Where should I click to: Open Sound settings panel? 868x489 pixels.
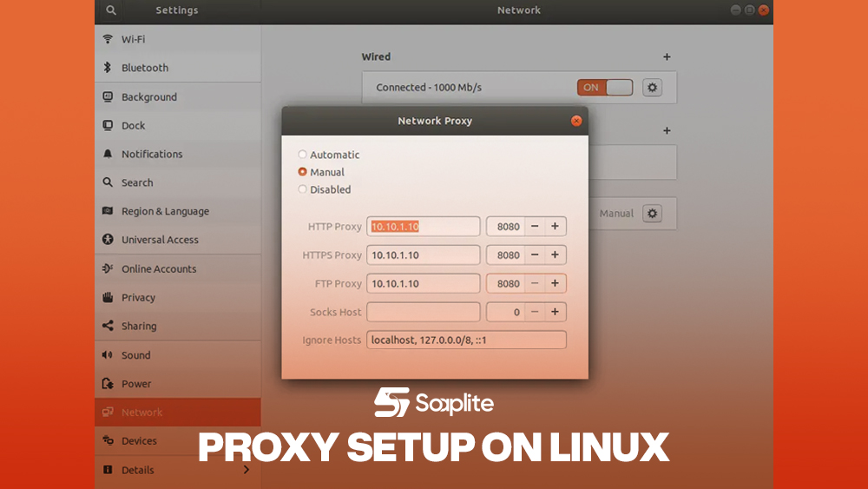coord(178,355)
